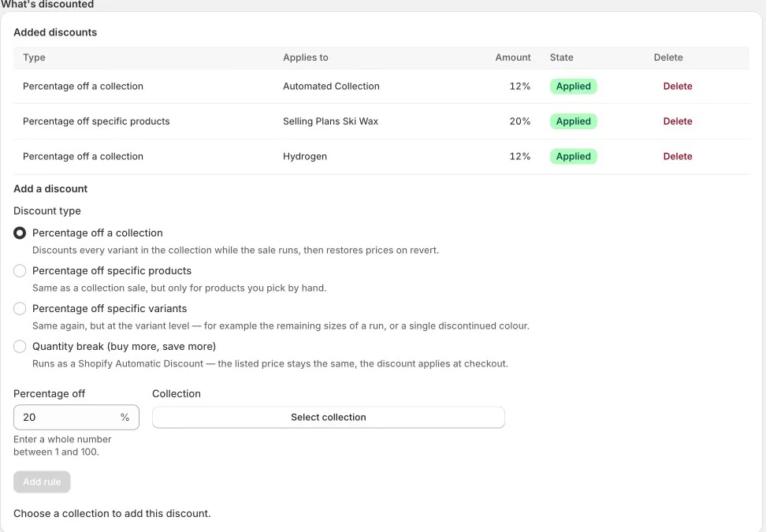
Task: Click the Hydrogen cell
Action: (x=305, y=156)
